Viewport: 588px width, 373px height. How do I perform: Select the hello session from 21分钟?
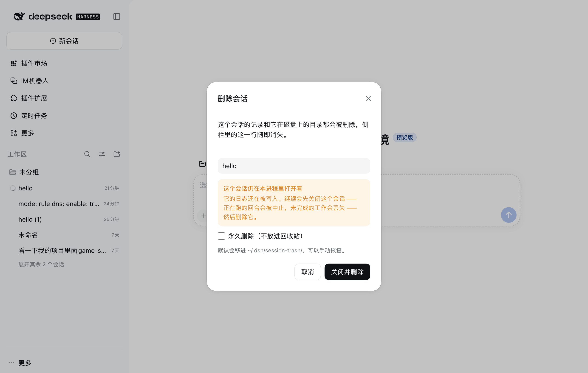click(64, 188)
